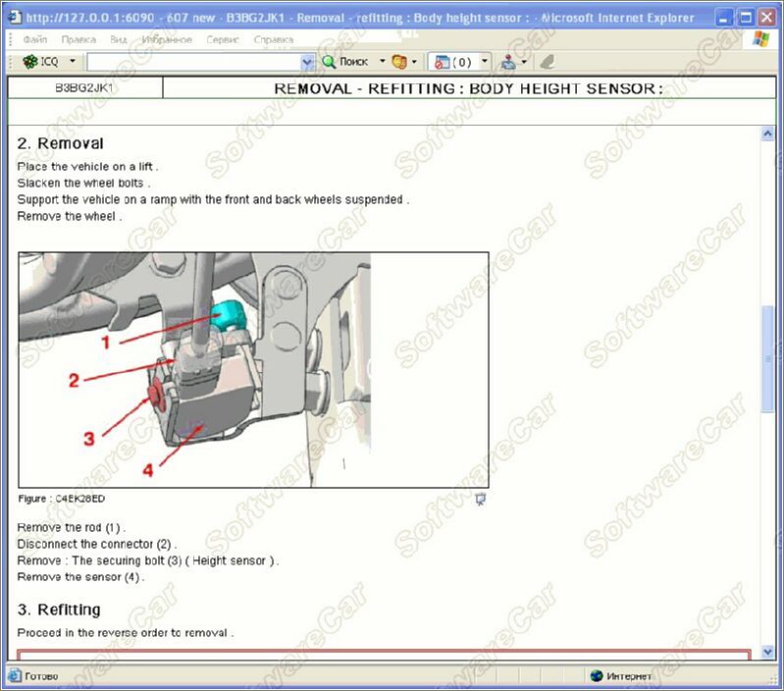Click the small icon beside the figure caption
Image resolution: width=784 pixels, height=691 pixels.
pos(481,499)
